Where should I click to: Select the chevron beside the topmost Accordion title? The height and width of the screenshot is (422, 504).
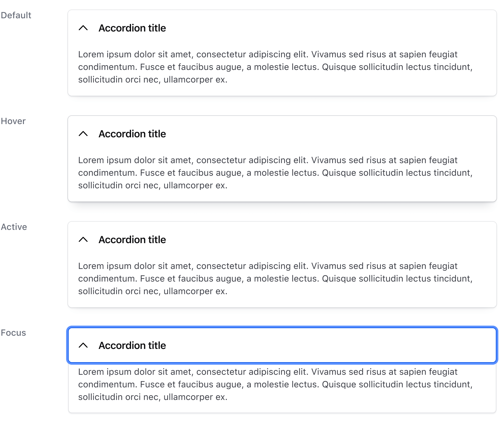pos(83,28)
